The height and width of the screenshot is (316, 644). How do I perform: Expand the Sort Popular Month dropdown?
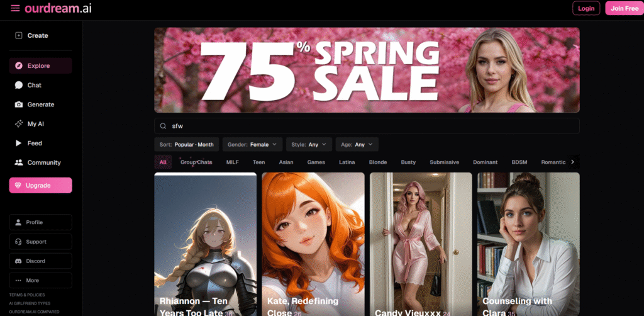187,145
